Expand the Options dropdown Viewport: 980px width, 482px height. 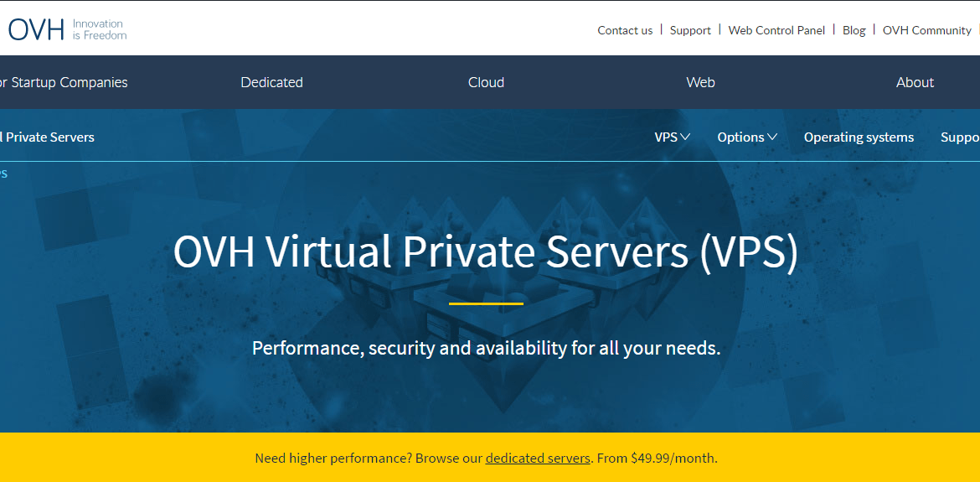747,137
